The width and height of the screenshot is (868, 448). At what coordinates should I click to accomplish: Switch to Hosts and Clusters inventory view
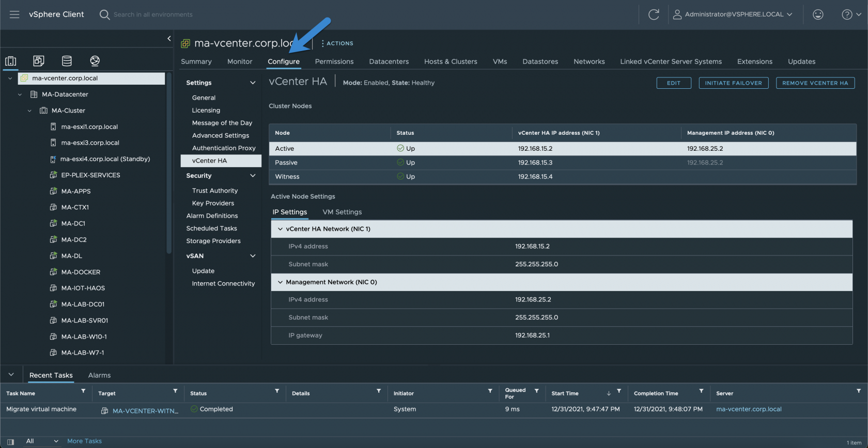(x=11, y=61)
